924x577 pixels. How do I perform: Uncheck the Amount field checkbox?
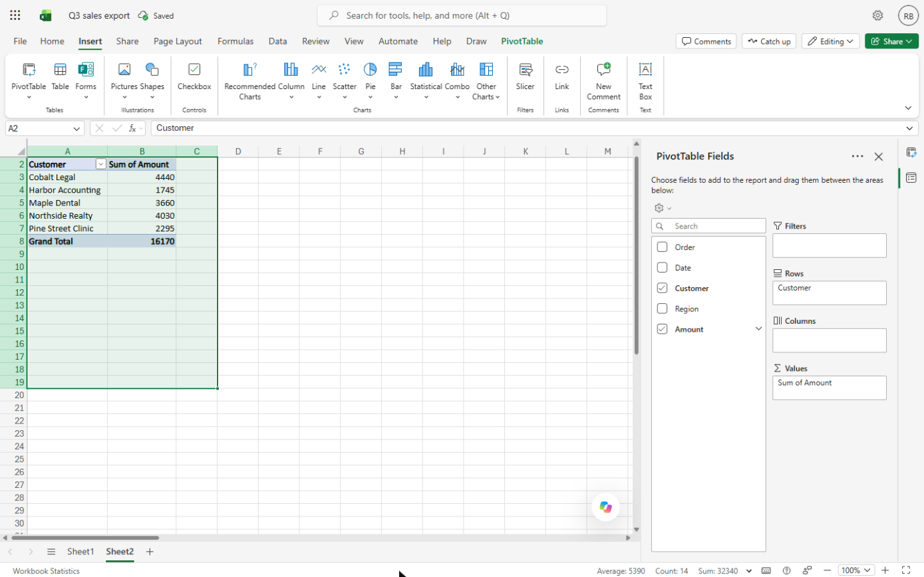click(x=662, y=330)
